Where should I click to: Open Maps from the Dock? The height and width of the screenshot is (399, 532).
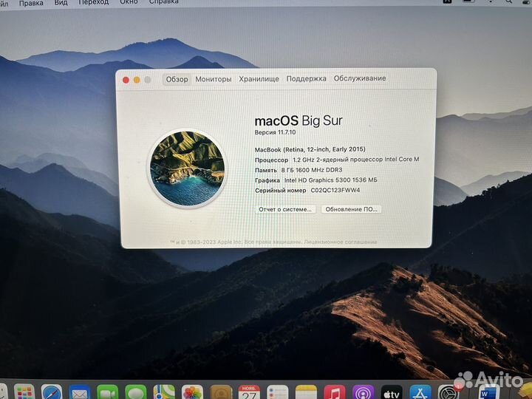point(164,393)
